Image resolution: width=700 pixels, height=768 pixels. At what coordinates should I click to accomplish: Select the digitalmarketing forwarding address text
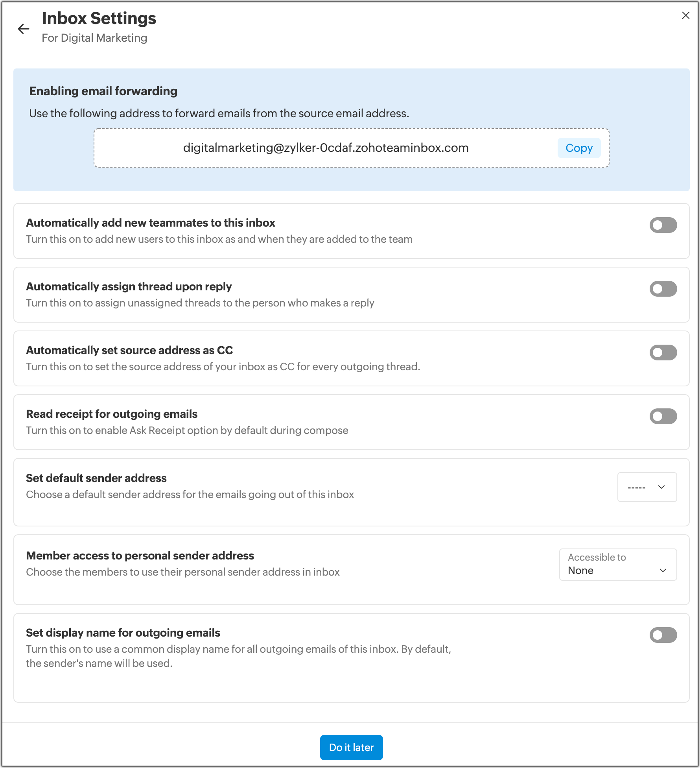[326, 148]
